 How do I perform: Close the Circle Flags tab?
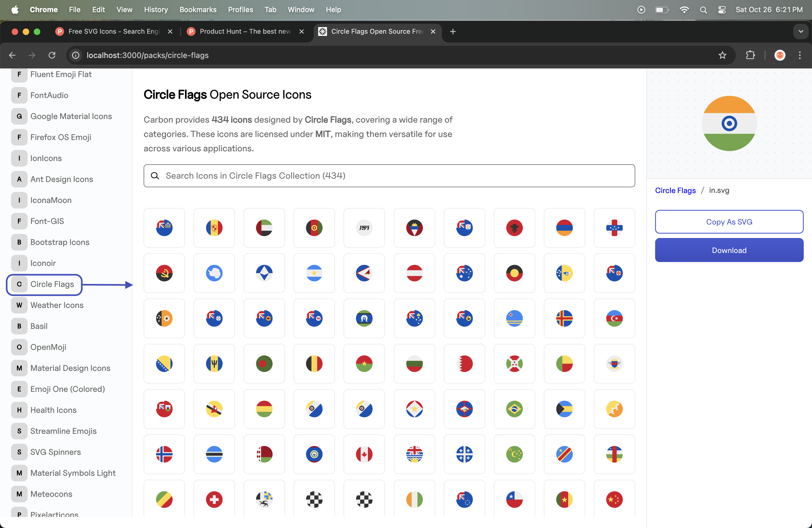(433, 31)
